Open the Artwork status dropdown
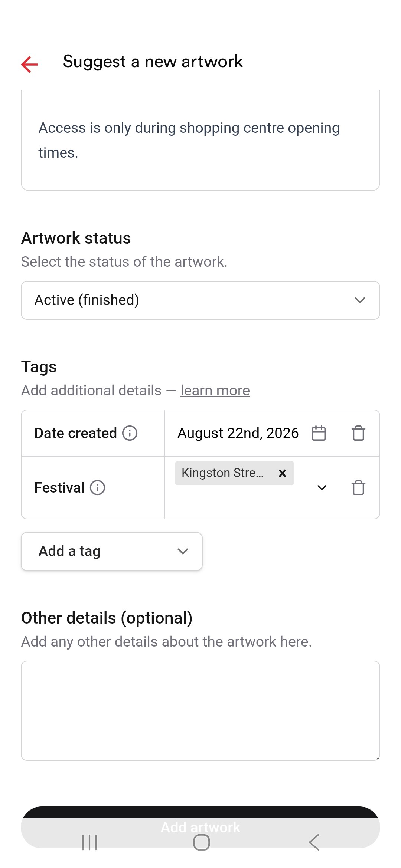Screen dimensions: 401x868 (x=200, y=300)
